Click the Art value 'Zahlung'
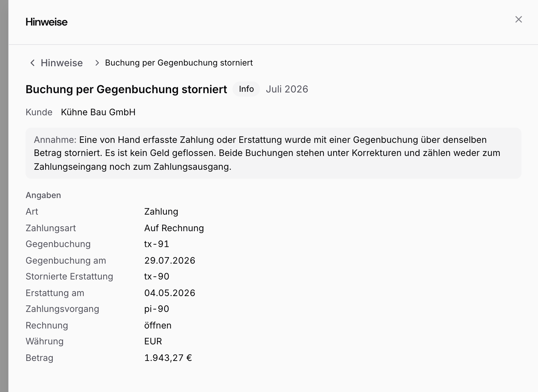 click(x=161, y=212)
